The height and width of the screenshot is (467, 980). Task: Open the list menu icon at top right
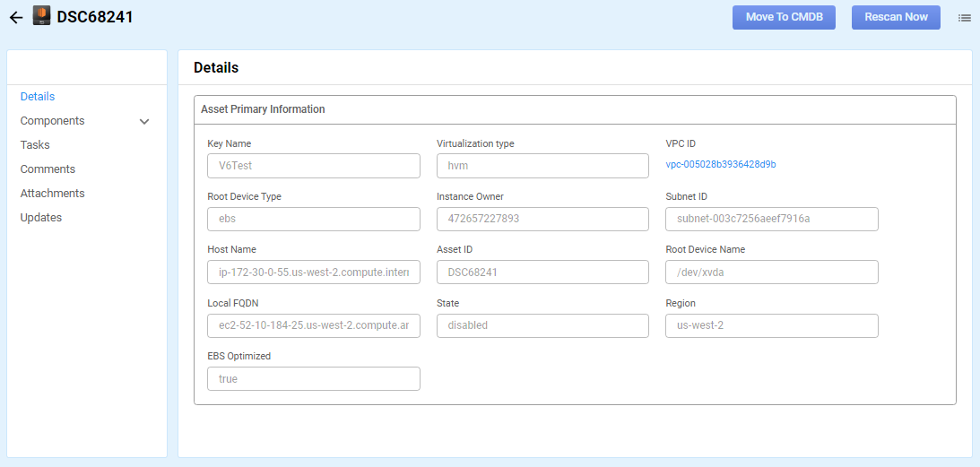pos(965,17)
